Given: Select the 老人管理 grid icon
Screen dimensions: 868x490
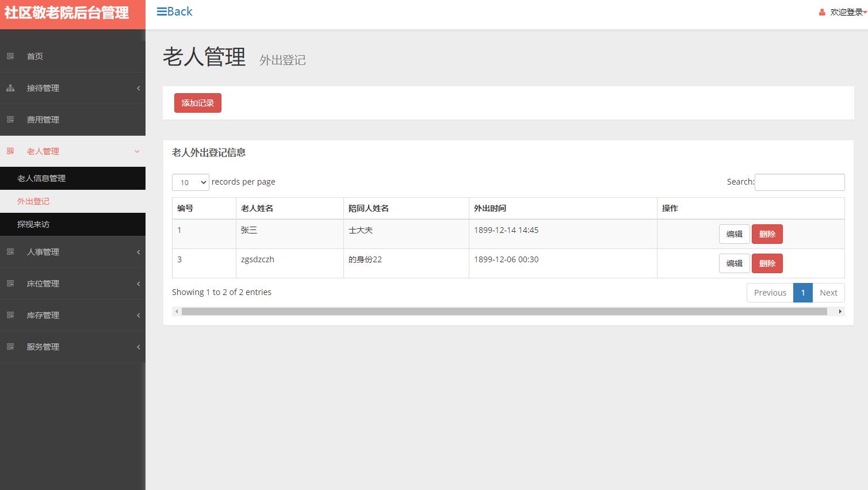Looking at the screenshot, I should pos(10,151).
